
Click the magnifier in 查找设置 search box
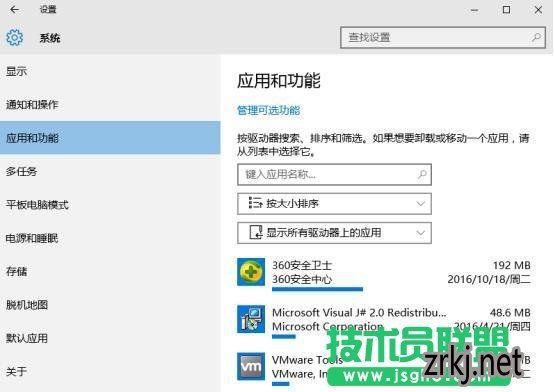click(536, 37)
